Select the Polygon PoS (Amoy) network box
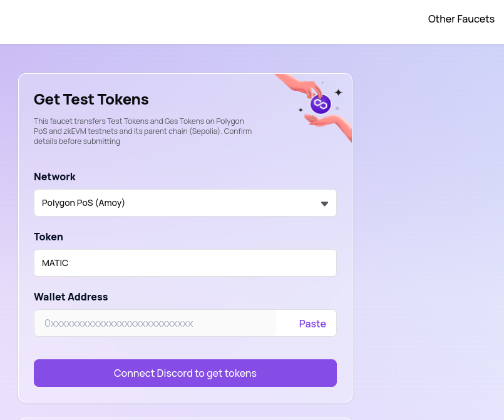Viewport: 504px width, 420px height. tap(175, 203)
